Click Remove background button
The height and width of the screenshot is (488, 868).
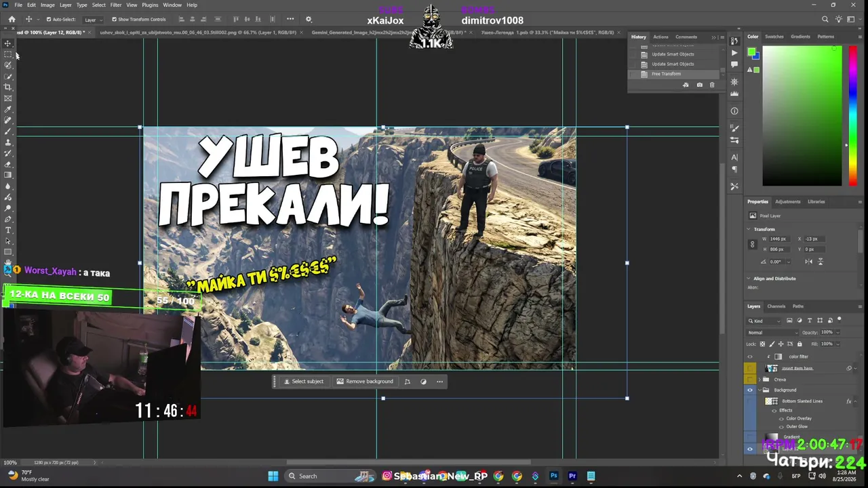(365, 382)
